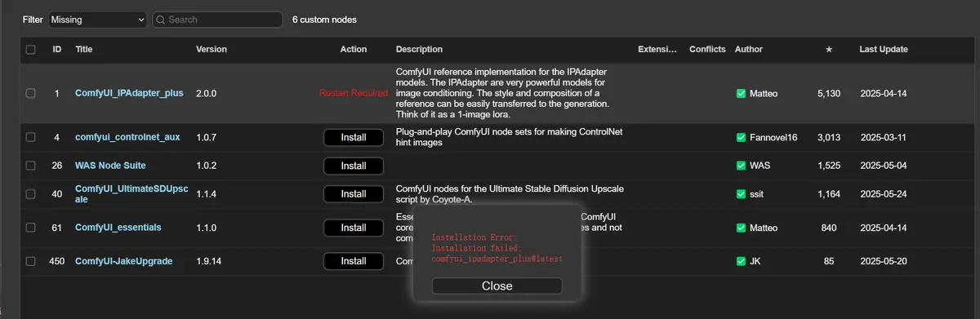Check the ComfyUI_UltimateSDUpscale row checkbox
Screen dimensions: 980x319
(x=30, y=193)
